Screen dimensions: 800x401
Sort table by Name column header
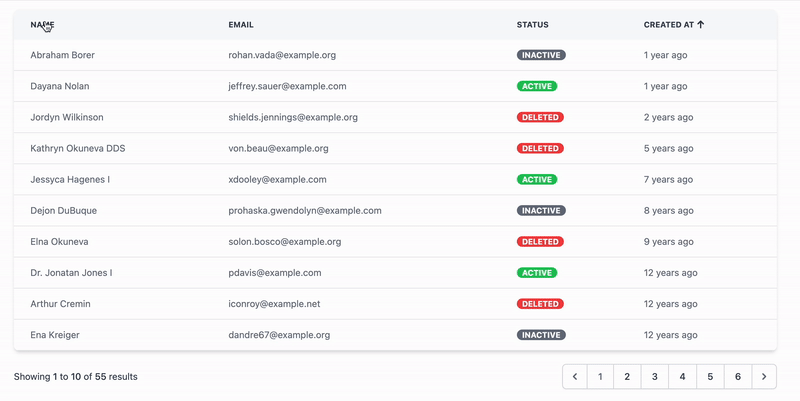pos(42,25)
